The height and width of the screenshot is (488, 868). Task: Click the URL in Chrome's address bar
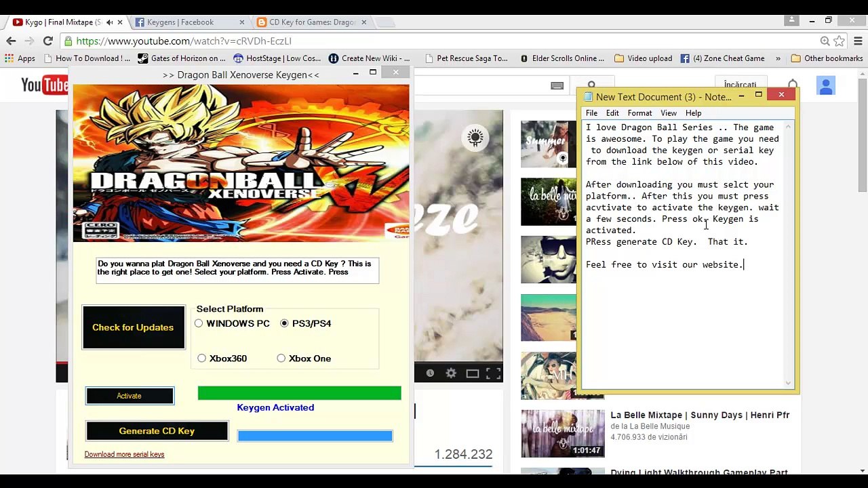coord(183,41)
